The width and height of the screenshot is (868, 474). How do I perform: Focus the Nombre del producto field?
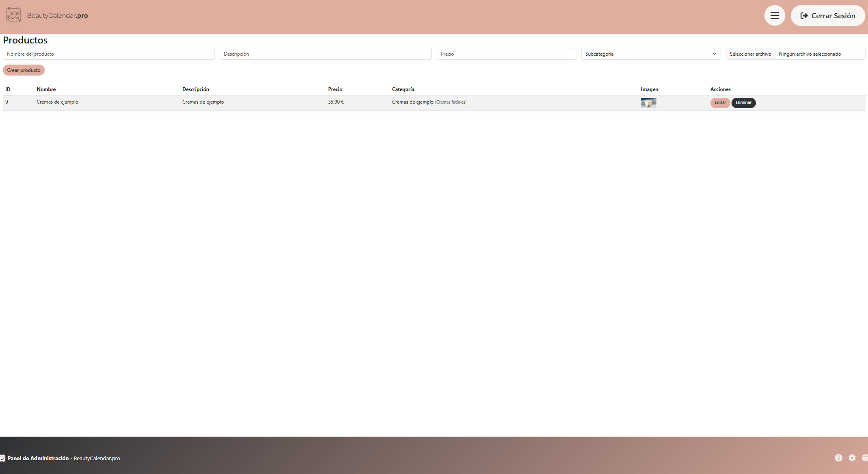108,54
